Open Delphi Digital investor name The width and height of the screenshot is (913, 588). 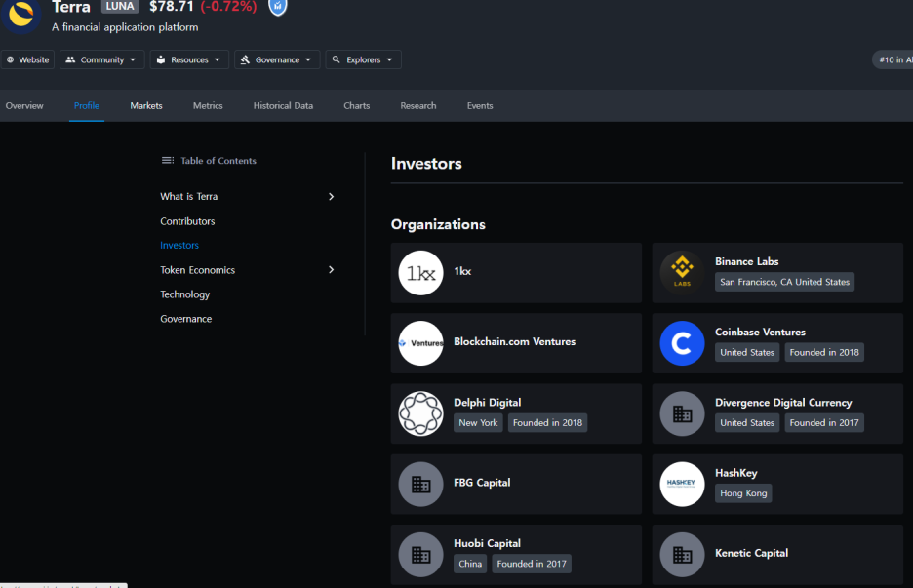[x=488, y=403]
